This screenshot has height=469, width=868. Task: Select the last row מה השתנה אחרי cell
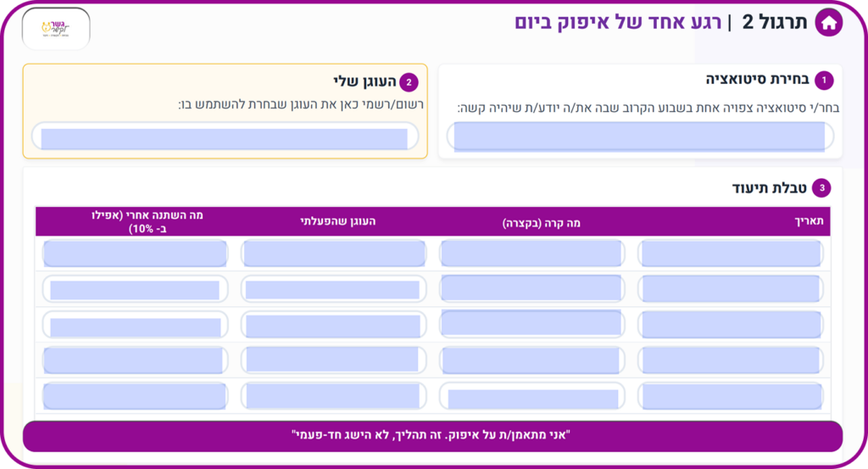136,396
